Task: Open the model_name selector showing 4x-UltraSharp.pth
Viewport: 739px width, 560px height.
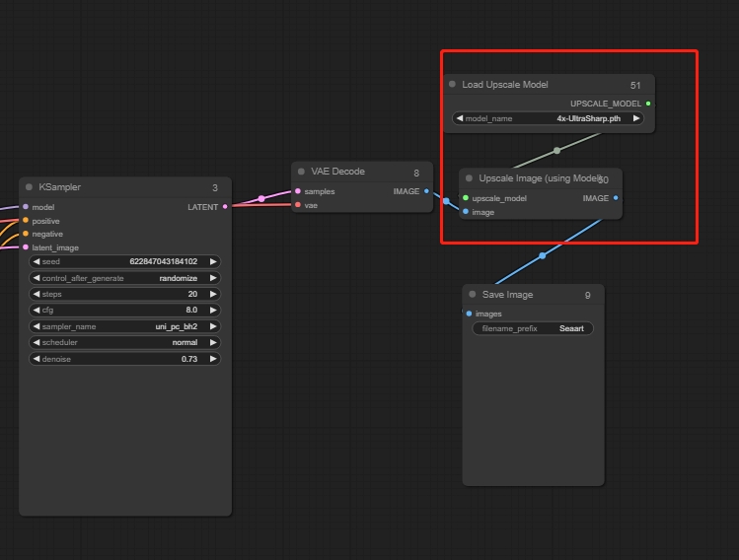Action: [549, 118]
